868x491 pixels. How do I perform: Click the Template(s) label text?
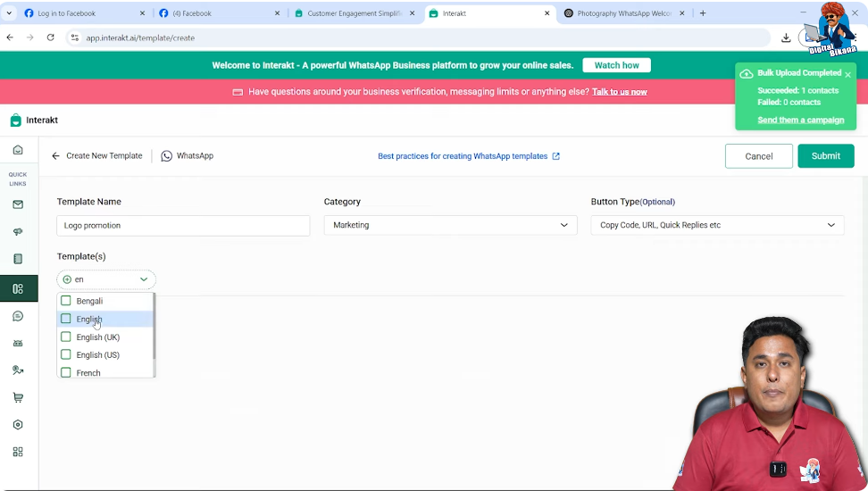pos(81,256)
